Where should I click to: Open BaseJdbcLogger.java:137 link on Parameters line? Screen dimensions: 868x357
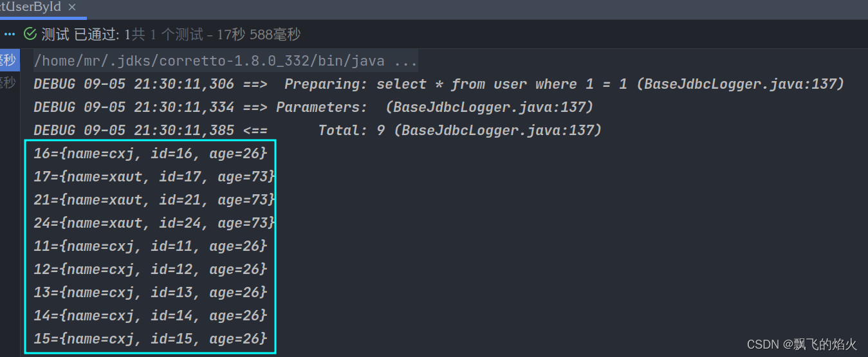[x=493, y=107]
